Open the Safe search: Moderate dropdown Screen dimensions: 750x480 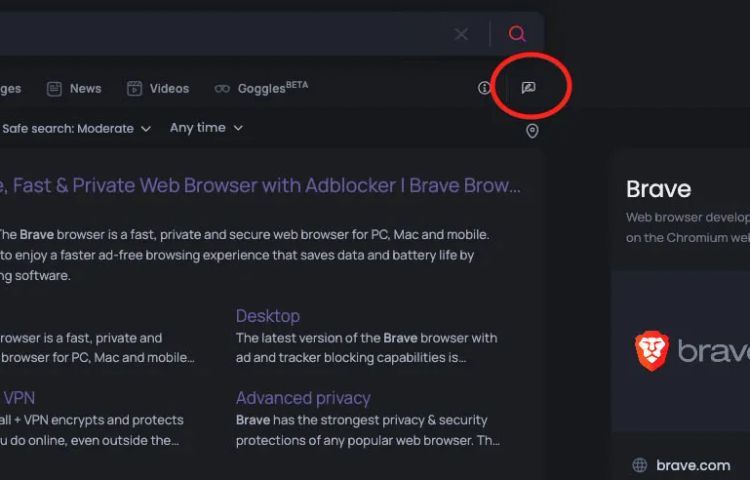77,129
